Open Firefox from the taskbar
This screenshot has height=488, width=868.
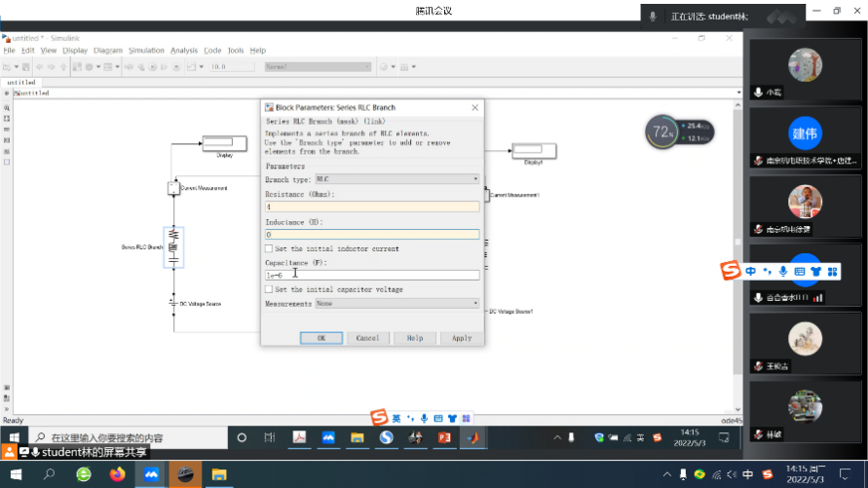coord(118,474)
